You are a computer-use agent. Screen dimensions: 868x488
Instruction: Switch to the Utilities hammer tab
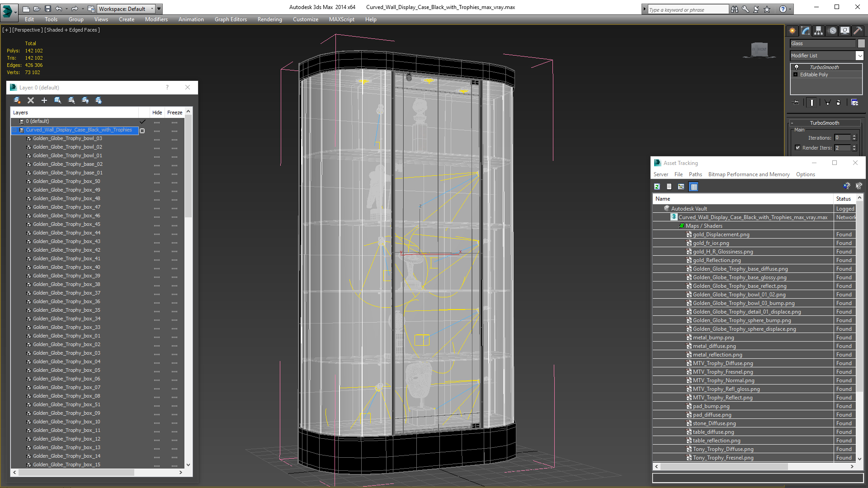click(858, 31)
